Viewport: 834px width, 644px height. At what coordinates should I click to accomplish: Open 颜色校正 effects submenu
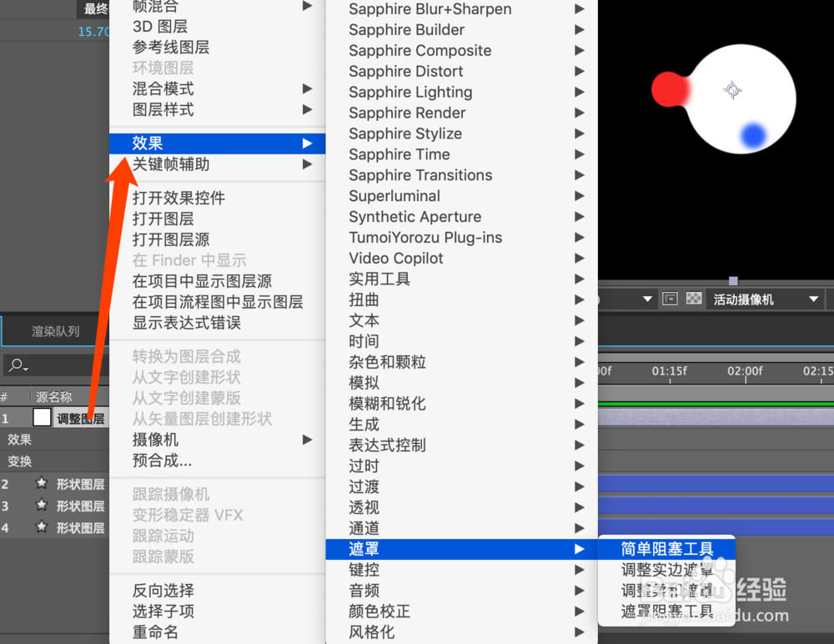pyautogui.click(x=462, y=611)
